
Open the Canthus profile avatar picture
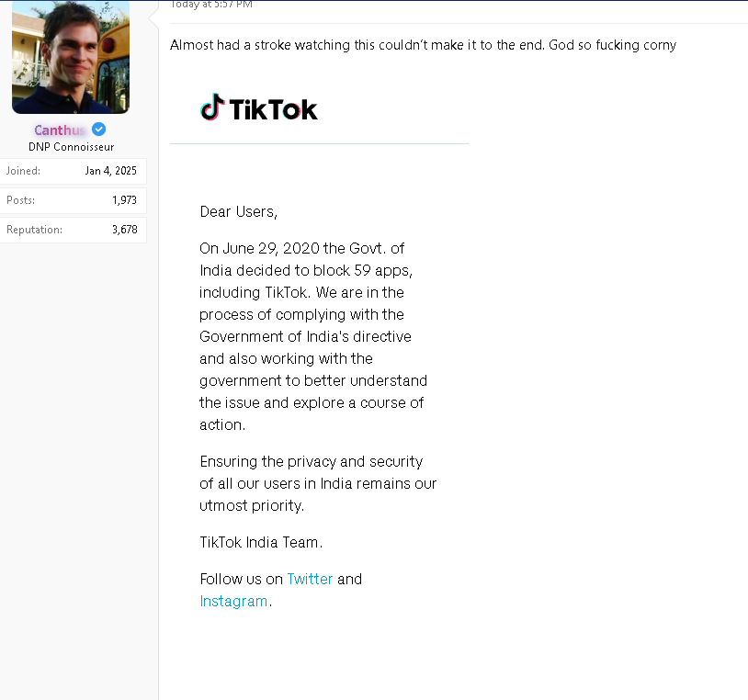click(x=71, y=57)
